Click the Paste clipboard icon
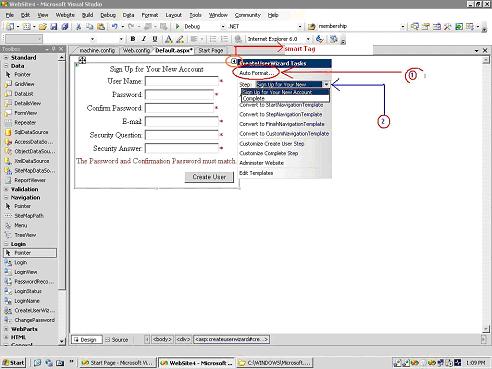This screenshot has height=369, width=492. click(x=100, y=26)
